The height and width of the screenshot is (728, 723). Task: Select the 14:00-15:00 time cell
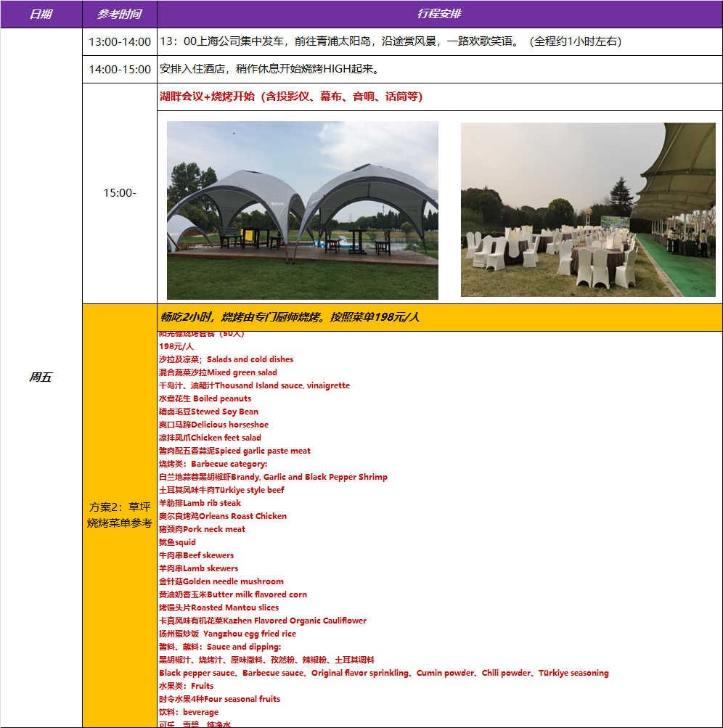(x=120, y=70)
